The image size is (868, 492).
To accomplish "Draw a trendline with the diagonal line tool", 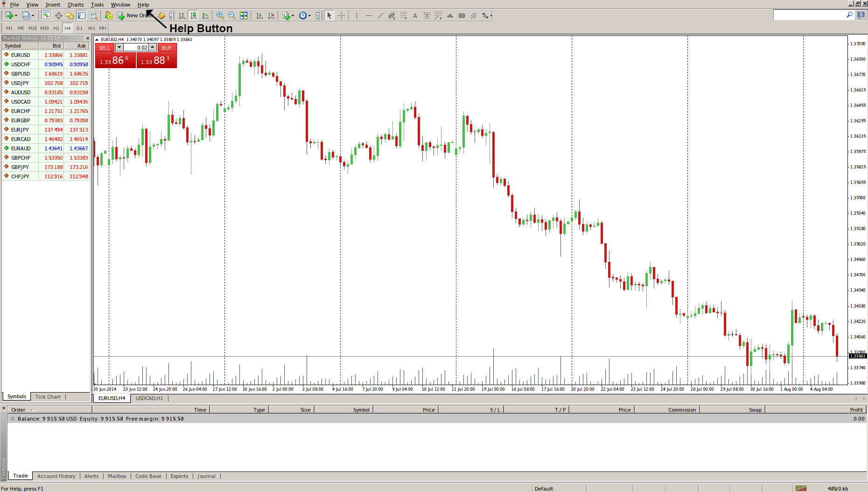I will click(x=380, y=15).
